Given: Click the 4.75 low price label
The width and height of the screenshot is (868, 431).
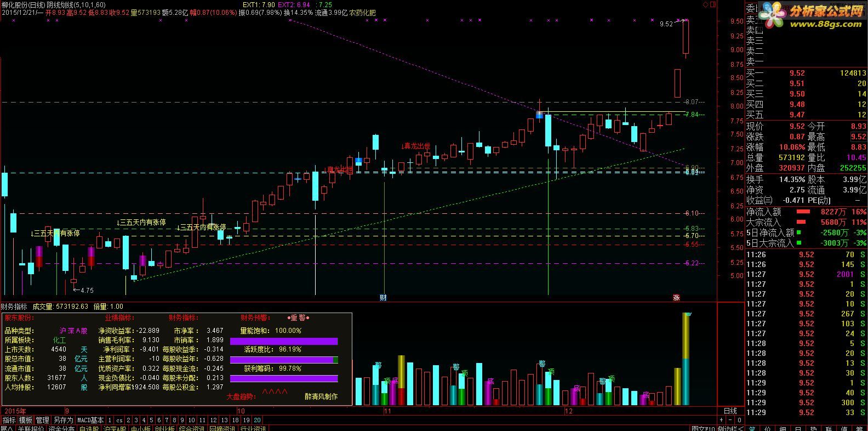Looking at the screenshot, I should coord(87,290).
